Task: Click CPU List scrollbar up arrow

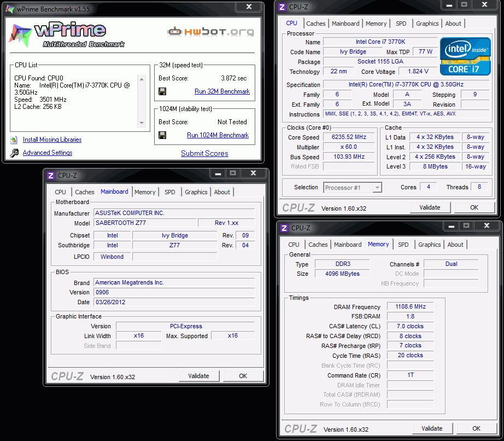Action: (x=142, y=79)
